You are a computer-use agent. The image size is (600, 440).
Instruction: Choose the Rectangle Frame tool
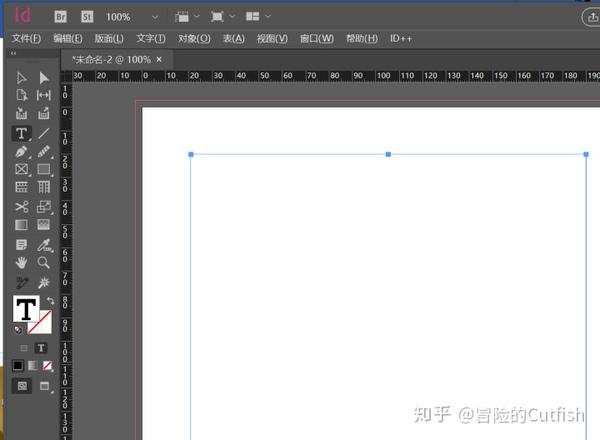[21, 169]
